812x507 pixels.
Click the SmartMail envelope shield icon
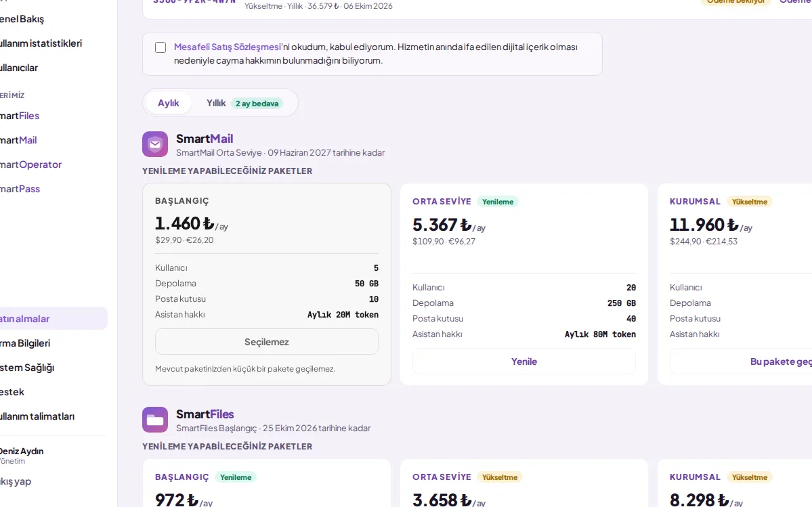[x=155, y=144]
